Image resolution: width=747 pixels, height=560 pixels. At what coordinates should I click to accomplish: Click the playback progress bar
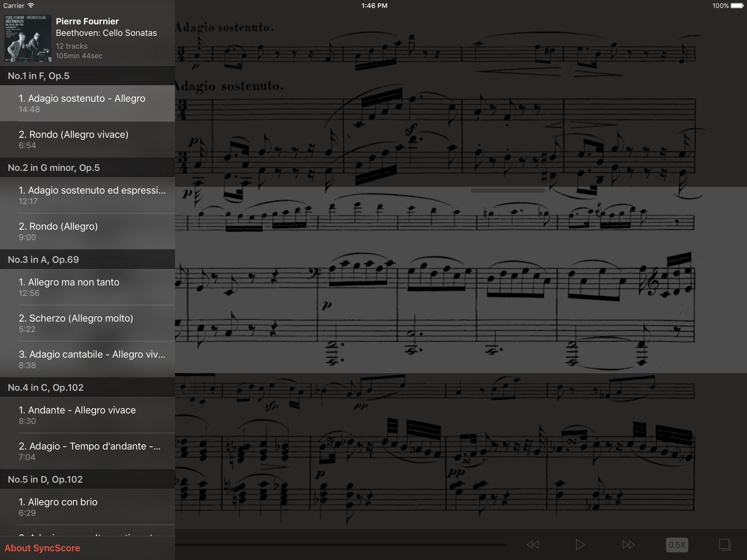[340, 545]
